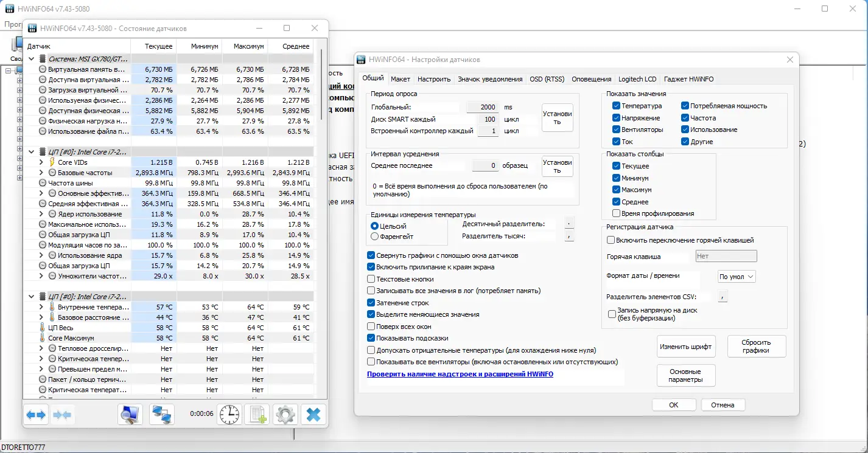Click the monitor with magnifier toolbar icon
Screen dimensions: 868x453
pyautogui.click(x=130, y=415)
